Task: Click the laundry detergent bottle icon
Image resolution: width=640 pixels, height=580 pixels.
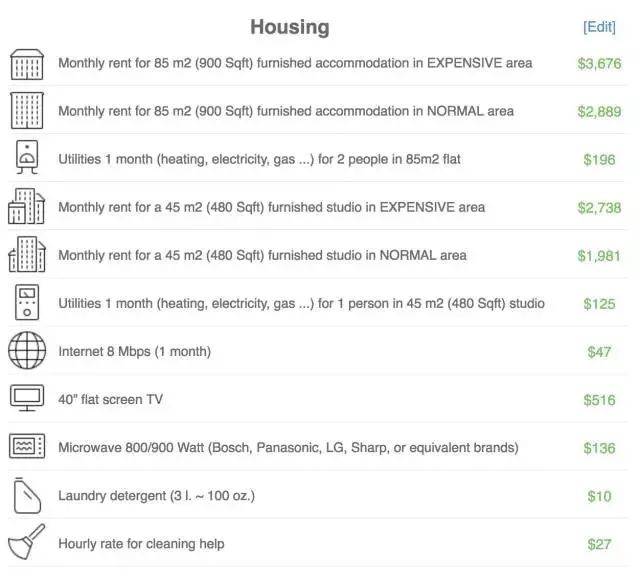Action: (x=27, y=495)
